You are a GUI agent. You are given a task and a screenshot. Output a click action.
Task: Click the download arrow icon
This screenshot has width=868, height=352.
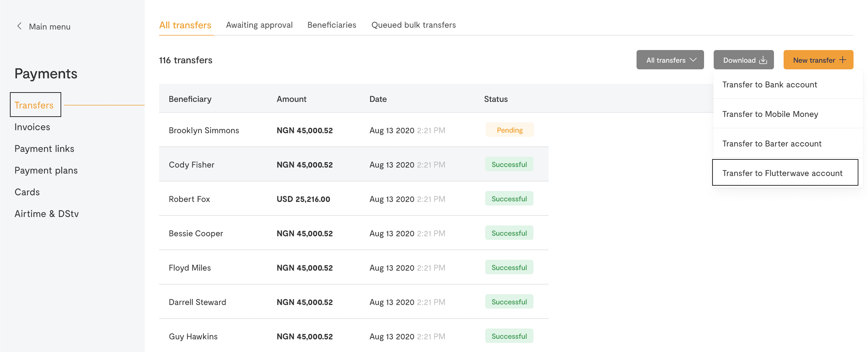point(763,60)
